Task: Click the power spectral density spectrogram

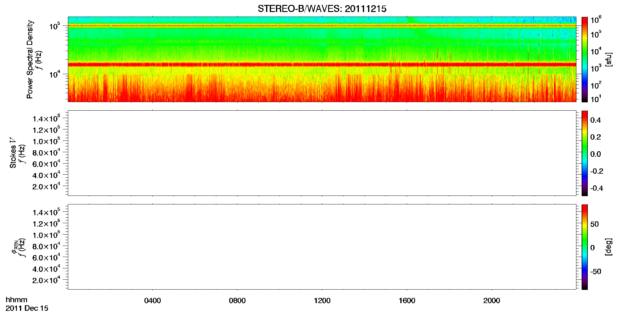Action: coord(322,59)
